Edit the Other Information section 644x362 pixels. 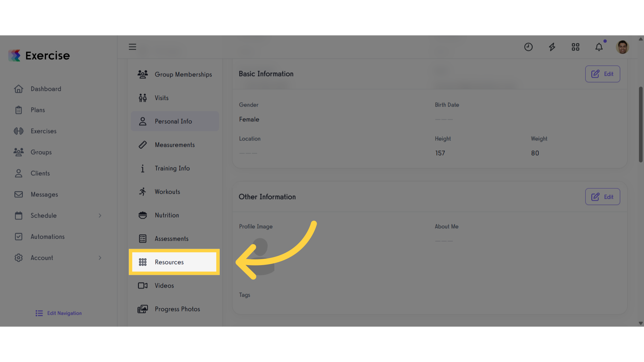point(603,197)
